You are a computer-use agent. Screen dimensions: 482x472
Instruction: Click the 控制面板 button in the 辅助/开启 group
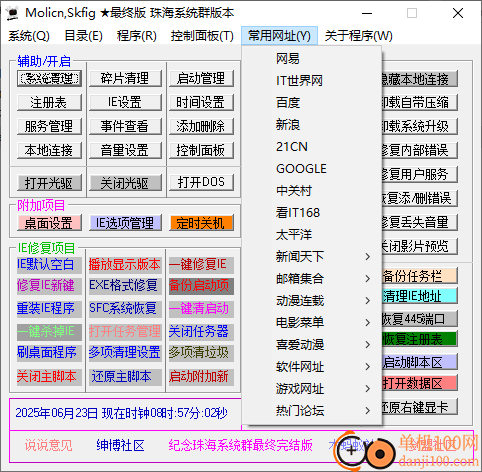(x=201, y=150)
